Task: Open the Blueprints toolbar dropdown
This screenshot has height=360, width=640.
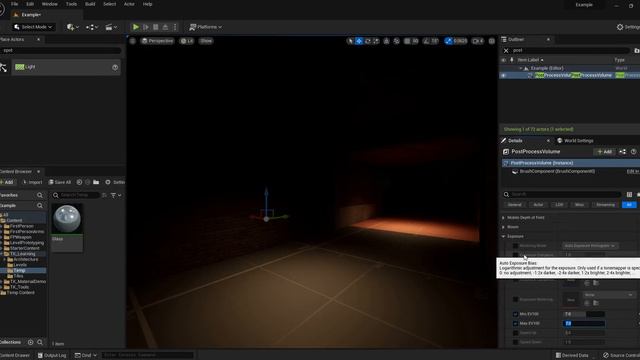Action: [92, 27]
